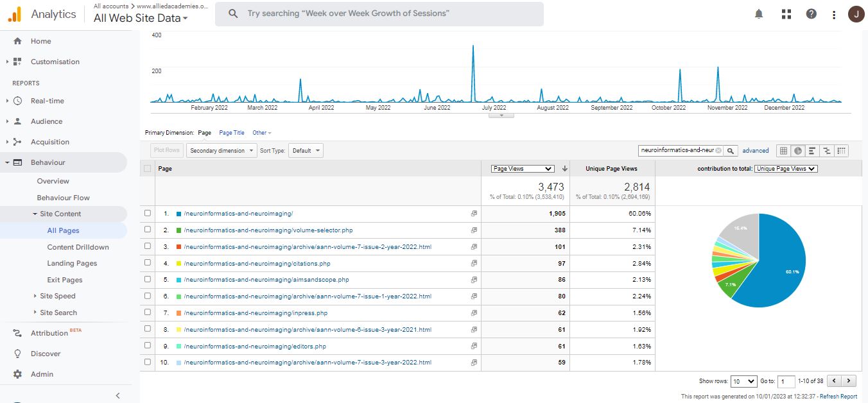
Task: Click the Help question mark icon
Action: 812,14
